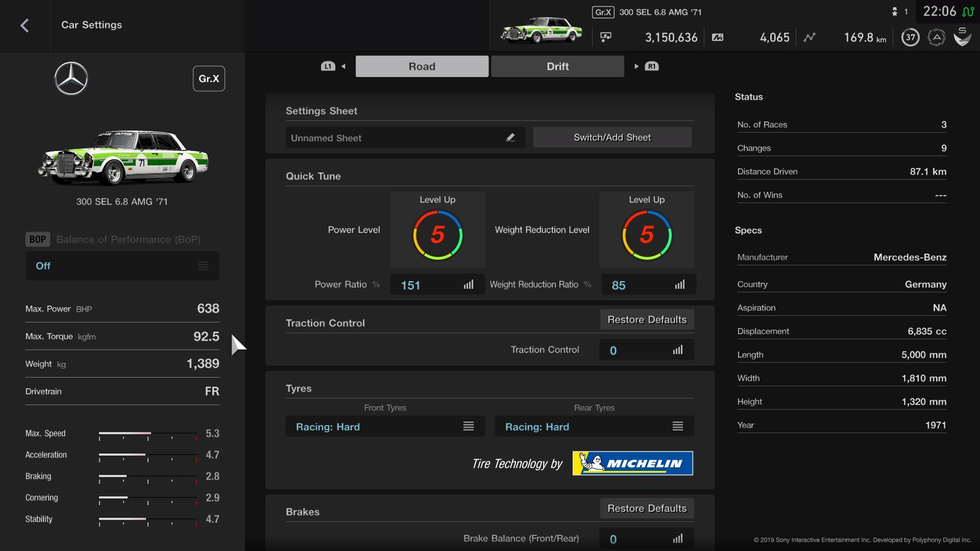Click the list icon on Front Tyres selector
Viewport: 980px width, 551px height.
[469, 426]
